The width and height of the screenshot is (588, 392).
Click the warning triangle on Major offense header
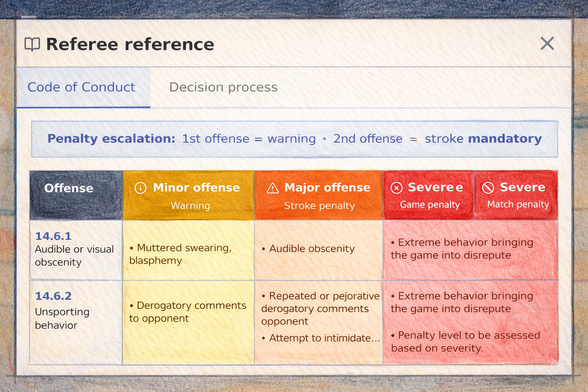click(x=272, y=188)
